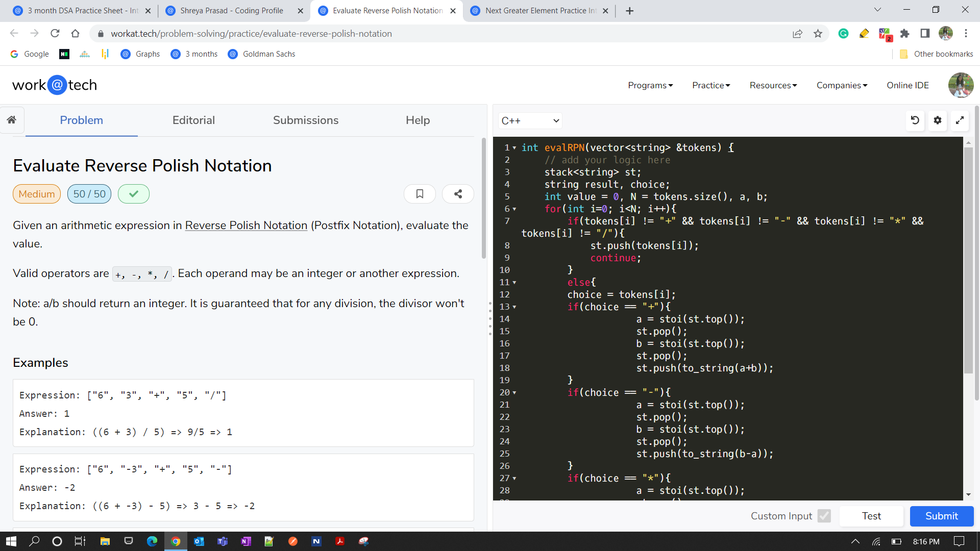Collapse the else block fold at line 11
The image size is (980, 551).
tap(514, 283)
